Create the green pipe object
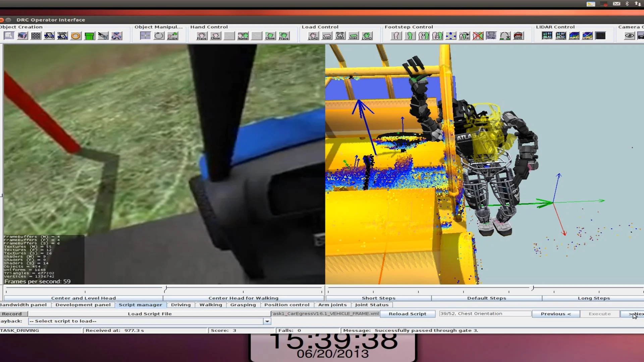The image size is (644, 362). [x=90, y=36]
